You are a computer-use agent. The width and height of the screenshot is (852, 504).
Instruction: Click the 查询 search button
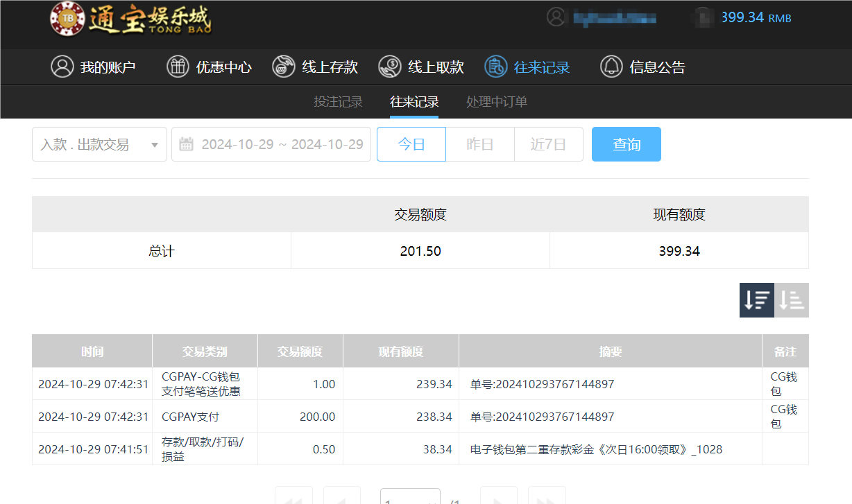point(626,144)
